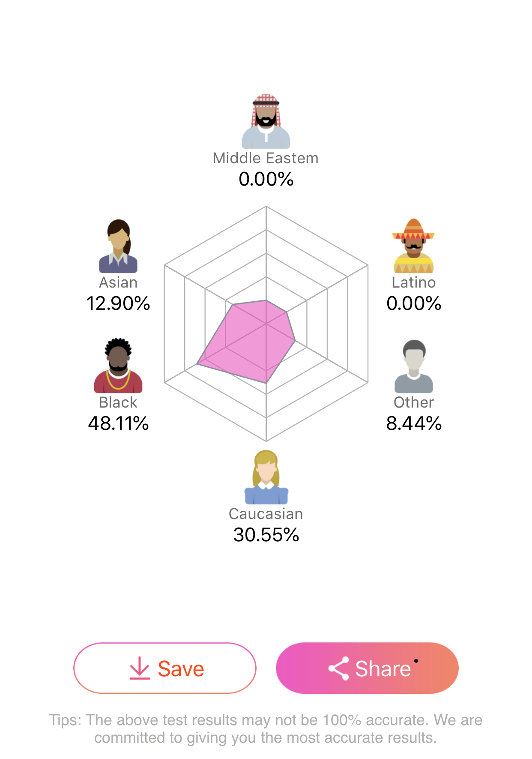Click the Latino 0.00% percentage value

[x=414, y=303]
